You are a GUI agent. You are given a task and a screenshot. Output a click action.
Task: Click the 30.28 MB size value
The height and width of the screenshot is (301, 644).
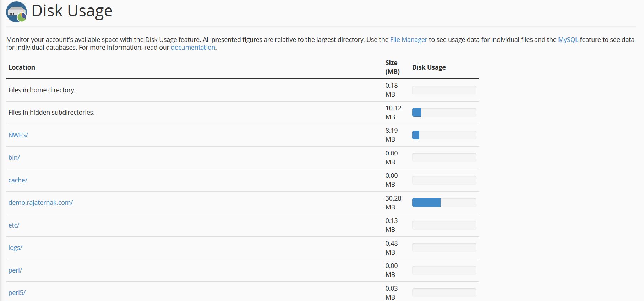pyautogui.click(x=393, y=203)
